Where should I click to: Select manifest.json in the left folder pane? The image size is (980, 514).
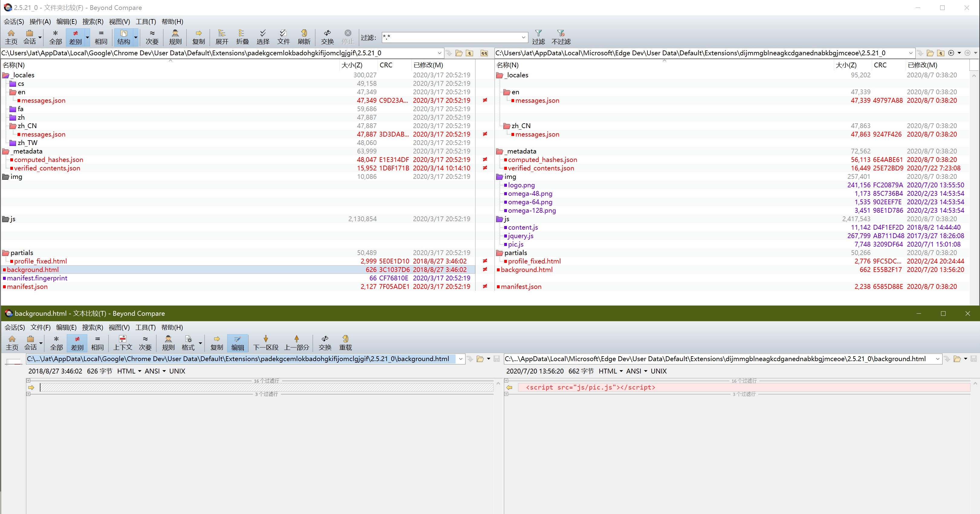click(27, 286)
